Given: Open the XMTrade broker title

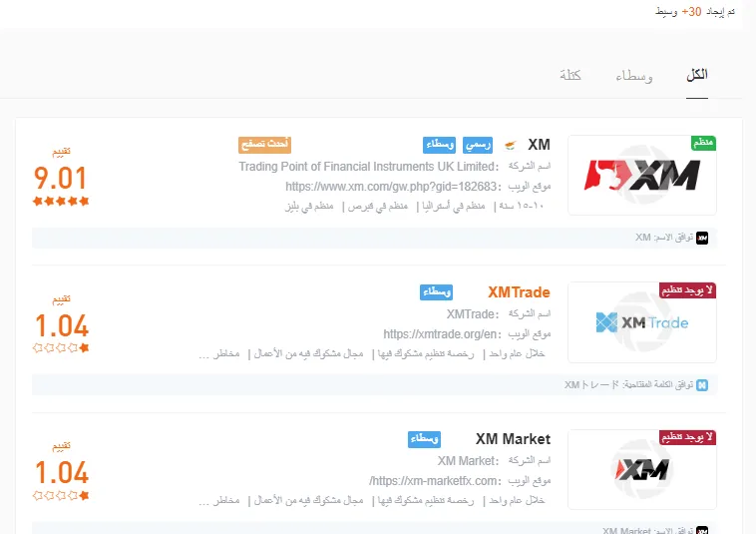Looking at the screenshot, I should pos(519,292).
